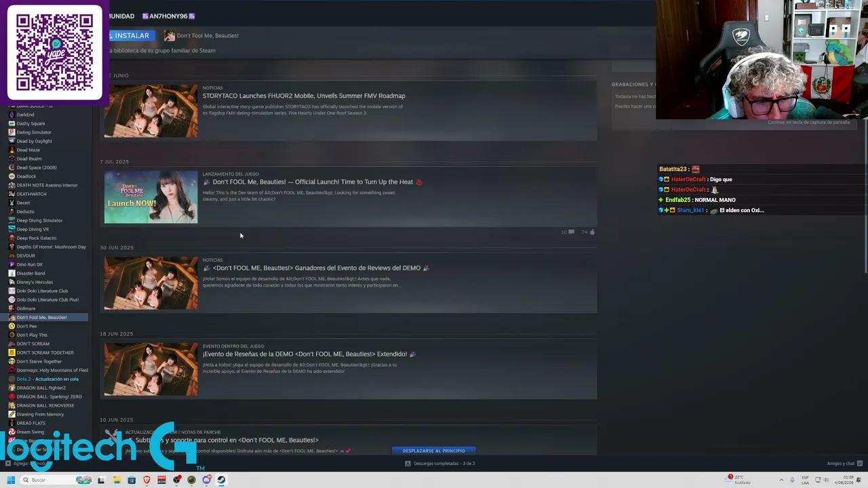
Task: Like the Official Launch post with thumbs-up
Action: coord(592,232)
